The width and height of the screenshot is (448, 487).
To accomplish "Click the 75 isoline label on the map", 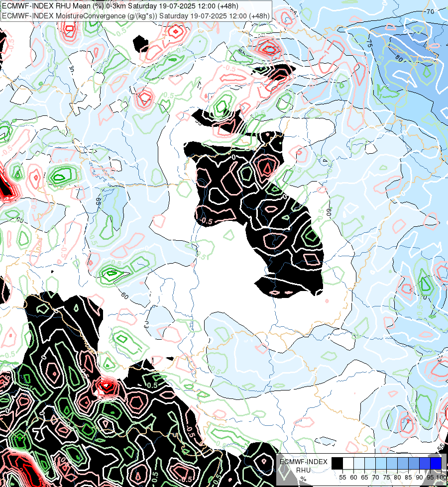I will click(369, 43).
